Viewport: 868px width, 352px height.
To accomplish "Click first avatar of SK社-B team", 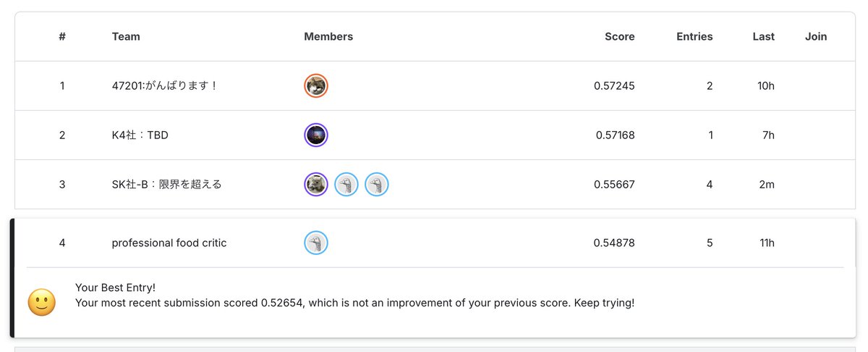I will pyautogui.click(x=316, y=185).
